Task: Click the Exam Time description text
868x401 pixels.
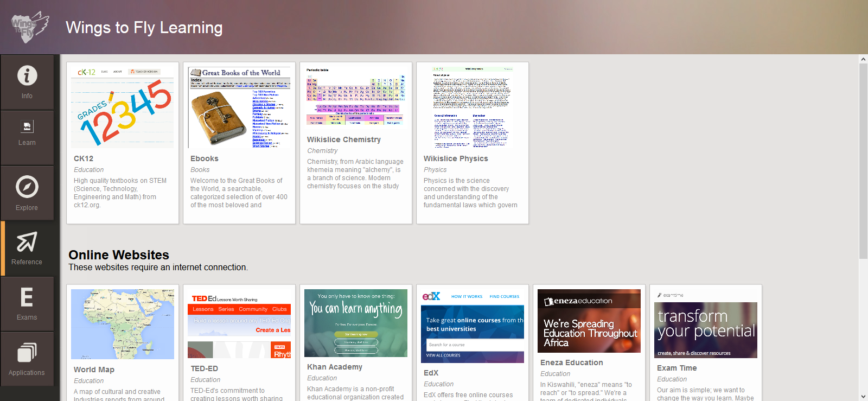Action: [705, 394]
